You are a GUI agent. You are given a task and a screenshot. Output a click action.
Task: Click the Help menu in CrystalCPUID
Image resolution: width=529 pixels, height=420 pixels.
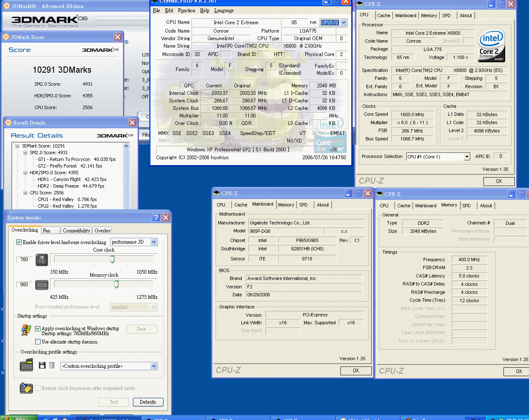pos(204,10)
